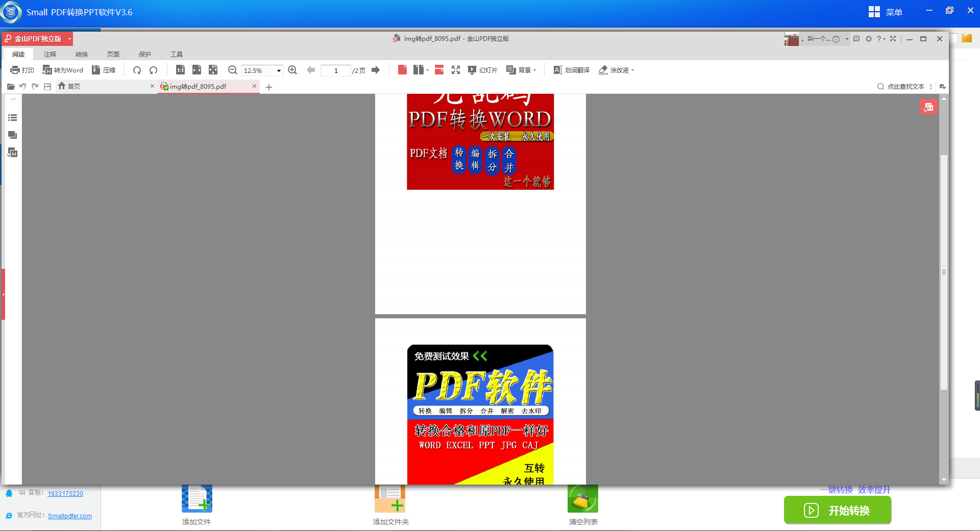
Task: Undo the last action
Action: (x=22, y=87)
